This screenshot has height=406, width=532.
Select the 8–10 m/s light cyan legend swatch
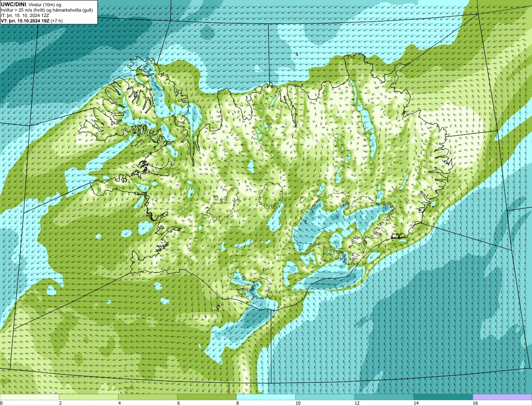tap(266, 397)
